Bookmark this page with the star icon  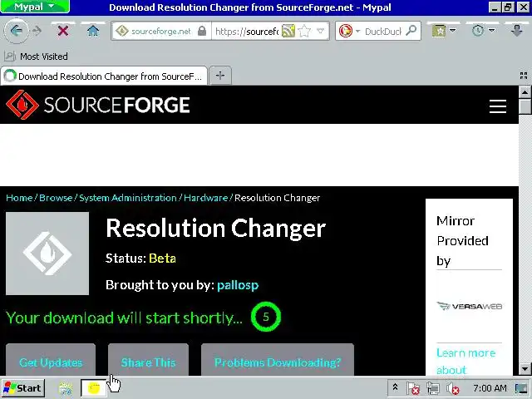[x=304, y=32]
